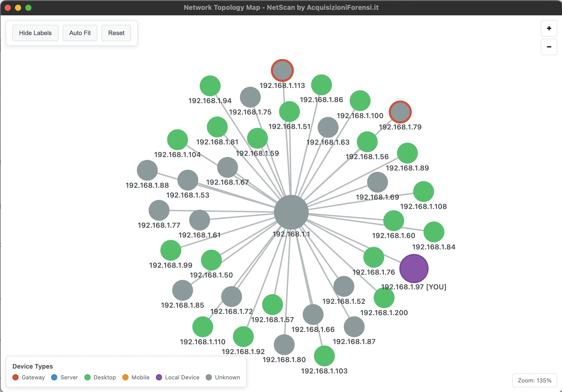Click the Device Types legend heading
The image size is (562, 392).
tap(33, 366)
